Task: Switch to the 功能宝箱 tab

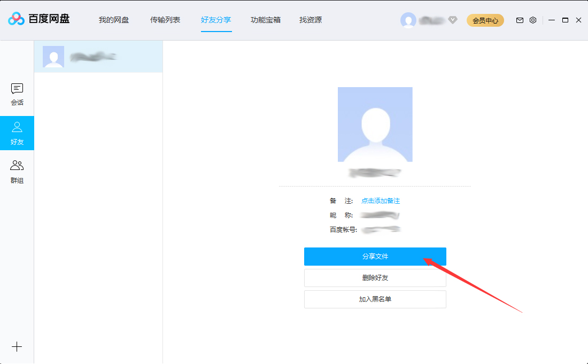Action: [266, 20]
